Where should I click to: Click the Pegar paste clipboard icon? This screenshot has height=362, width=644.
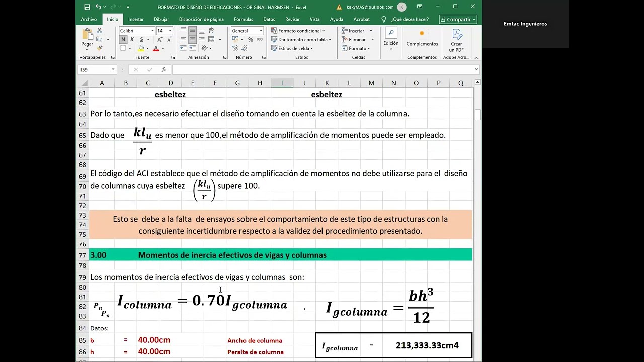[x=87, y=35]
